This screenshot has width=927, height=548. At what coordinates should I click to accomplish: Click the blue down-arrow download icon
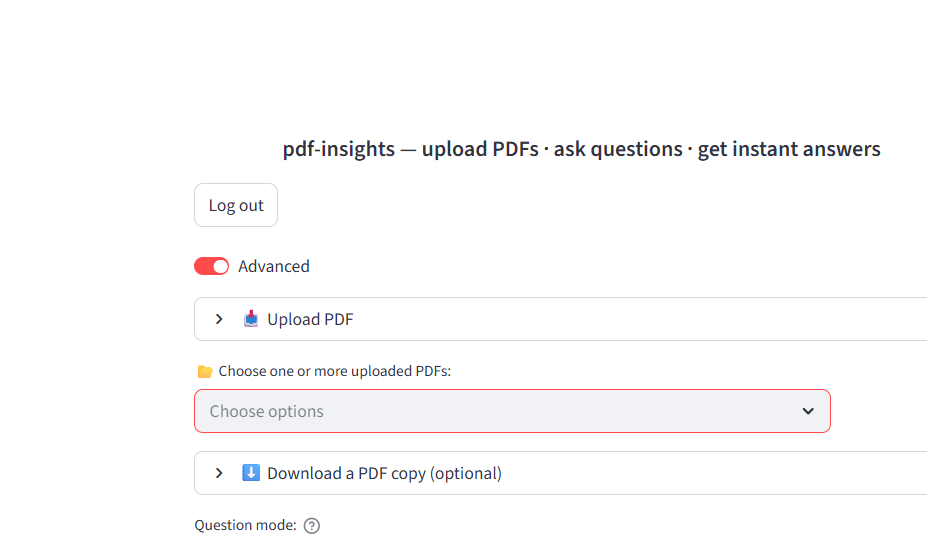pyautogui.click(x=251, y=472)
